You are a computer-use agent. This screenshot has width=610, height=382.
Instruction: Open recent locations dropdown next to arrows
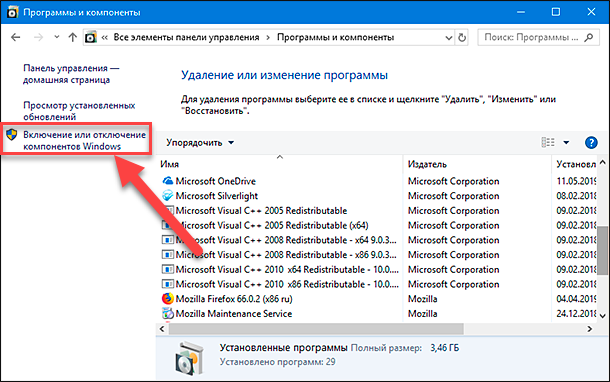pyautogui.click(x=57, y=37)
